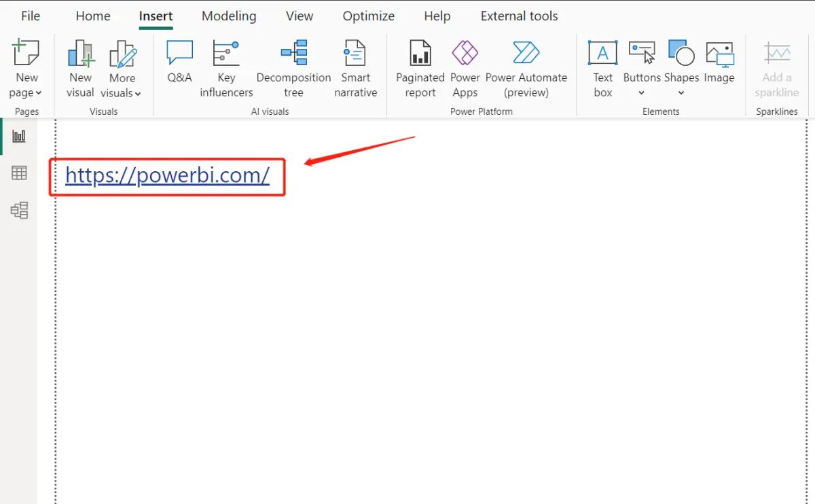Select Report view in the sidebar
815x504 pixels.
point(20,134)
